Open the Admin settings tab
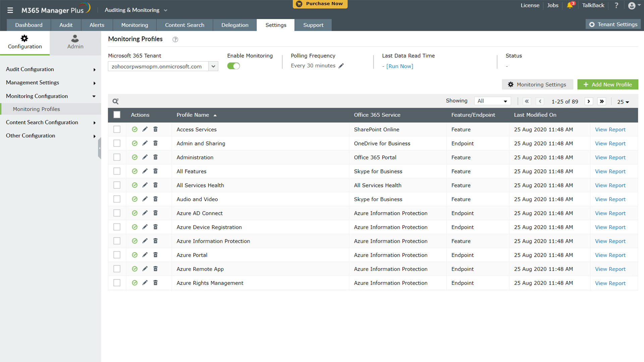 click(x=75, y=43)
